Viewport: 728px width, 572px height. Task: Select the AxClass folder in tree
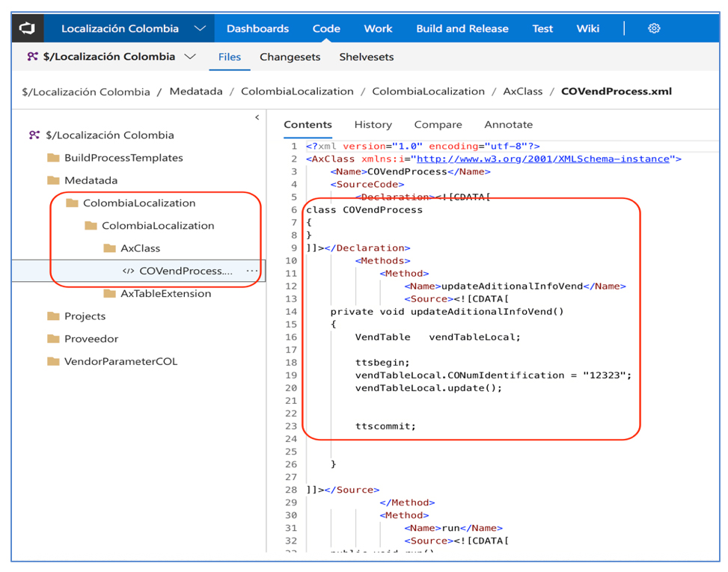point(140,248)
